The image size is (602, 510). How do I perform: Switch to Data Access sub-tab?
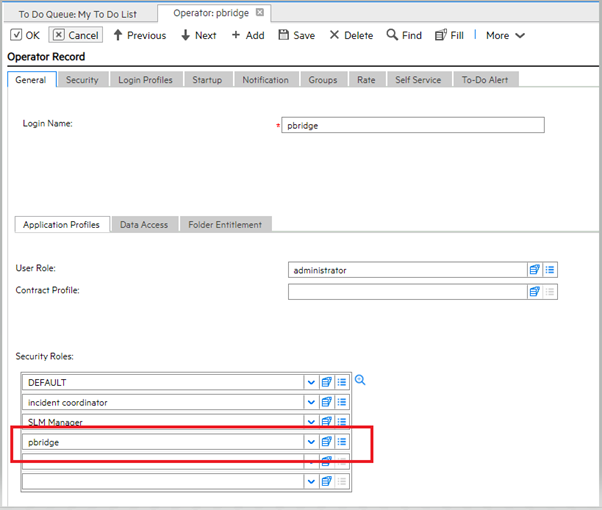pos(144,225)
